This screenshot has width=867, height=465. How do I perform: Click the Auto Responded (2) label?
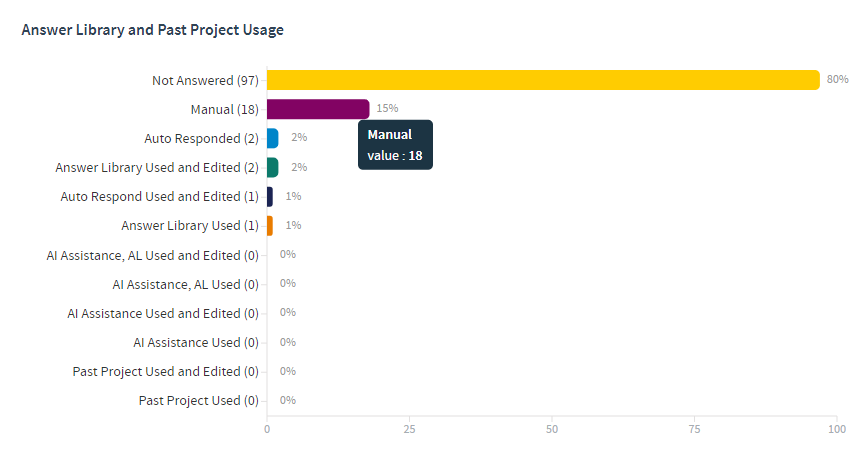(201, 138)
